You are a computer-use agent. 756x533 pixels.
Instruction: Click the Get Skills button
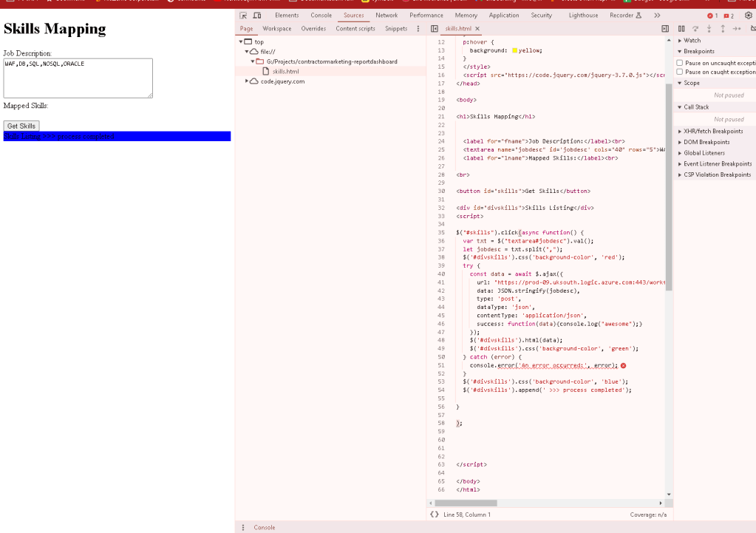(x=21, y=126)
